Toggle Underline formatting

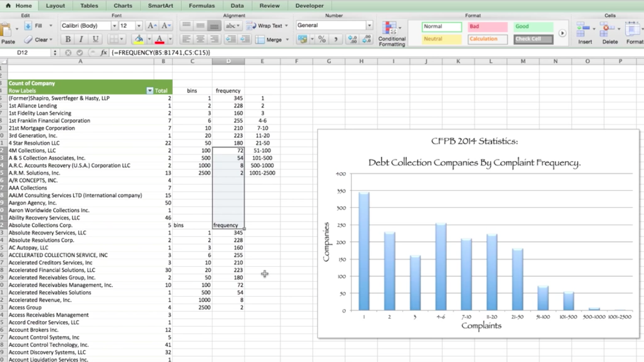point(95,39)
